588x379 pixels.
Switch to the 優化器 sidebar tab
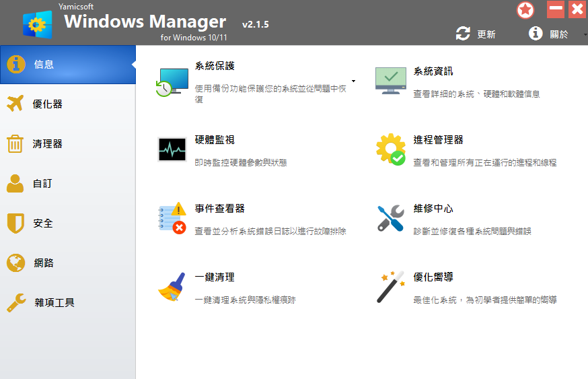pyautogui.click(x=68, y=104)
